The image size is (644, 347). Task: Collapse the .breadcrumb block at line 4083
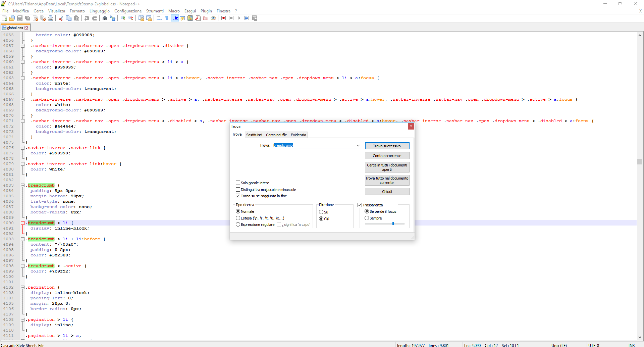pos(22,185)
